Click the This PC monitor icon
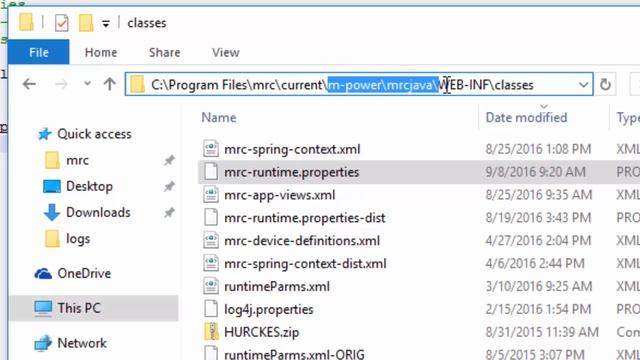The image size is (640, 360). (x=43, y=308)
